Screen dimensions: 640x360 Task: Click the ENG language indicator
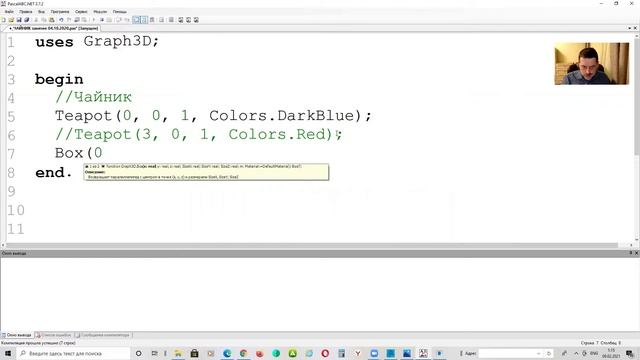click(594, 353)
